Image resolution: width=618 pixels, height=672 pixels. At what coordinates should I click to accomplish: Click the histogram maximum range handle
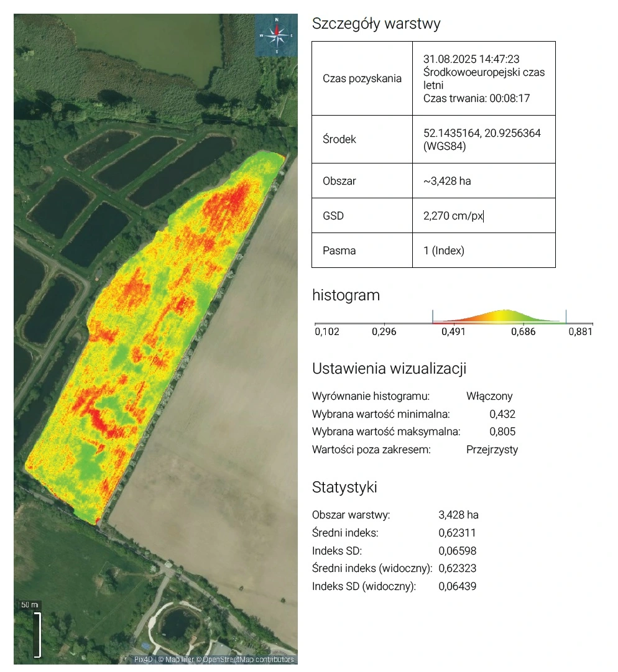click(566, 316)
